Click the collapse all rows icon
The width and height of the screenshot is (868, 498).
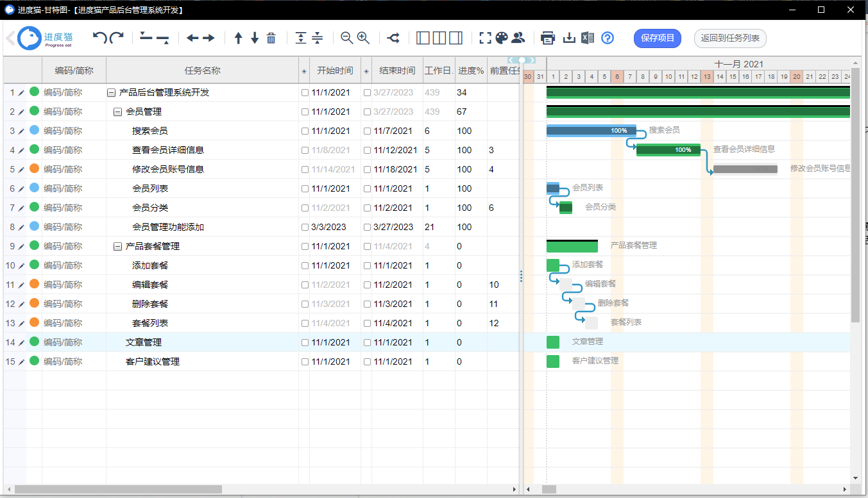click(x=317, y=38)
